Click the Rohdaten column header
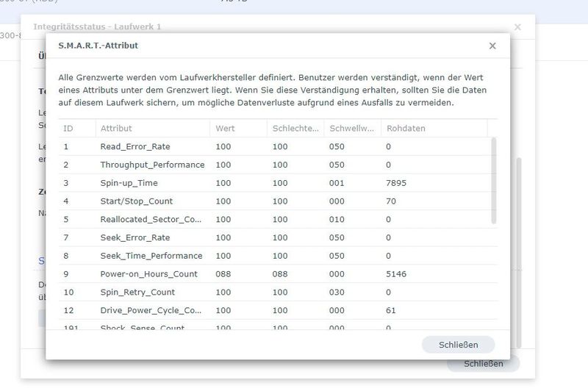The width and height of the screenshot is (588, 391). [434, 128]
